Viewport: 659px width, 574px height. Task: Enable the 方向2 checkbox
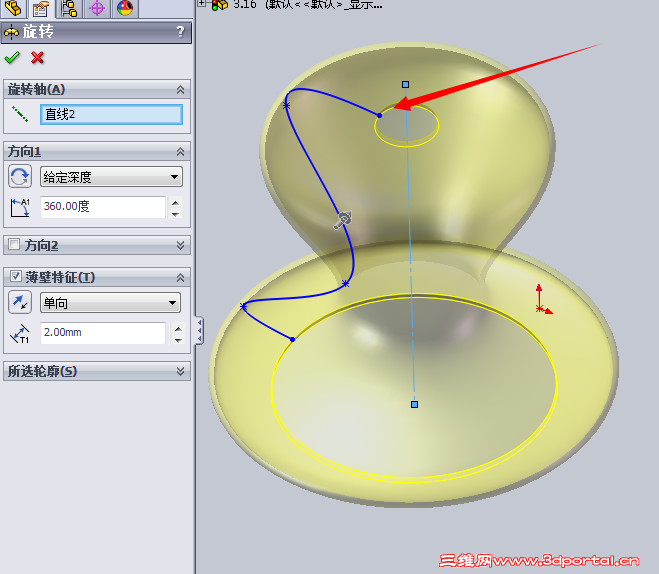pos(14,244)
